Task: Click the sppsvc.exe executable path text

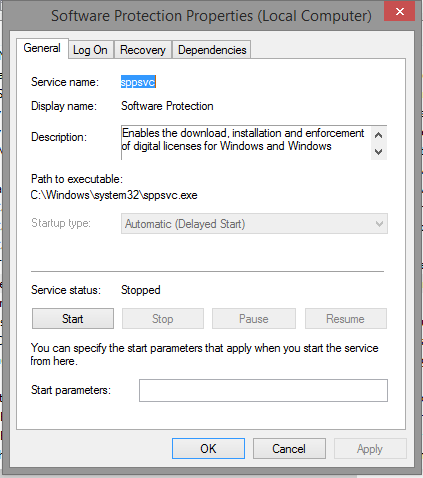Action: coord(114,195)
